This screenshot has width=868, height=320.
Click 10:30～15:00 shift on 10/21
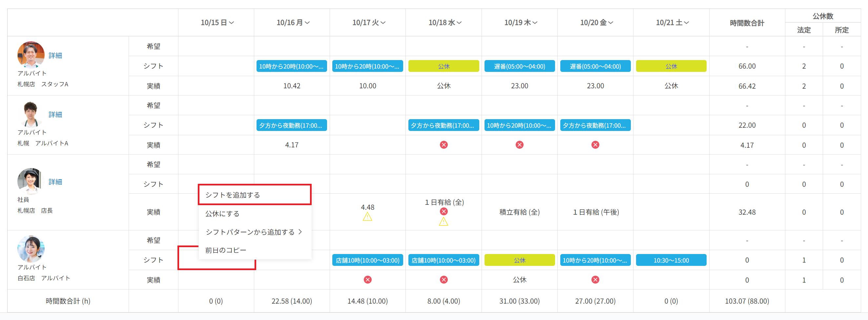[671, 260]
